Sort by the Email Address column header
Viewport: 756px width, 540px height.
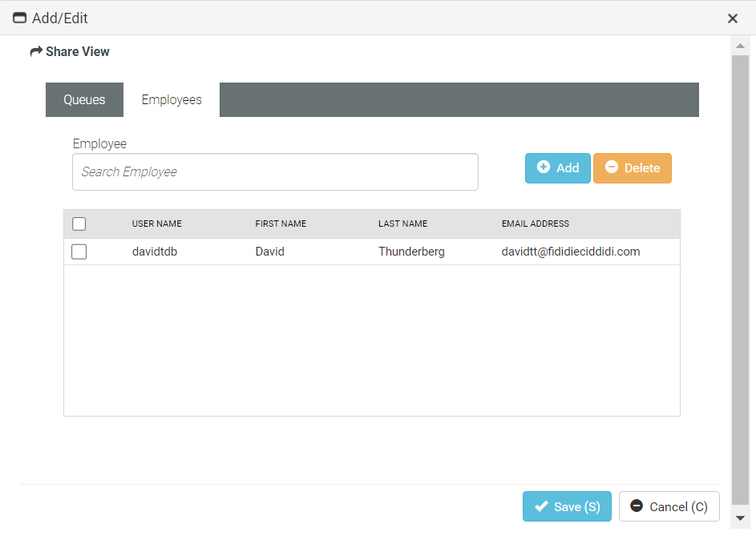[535, 224]
